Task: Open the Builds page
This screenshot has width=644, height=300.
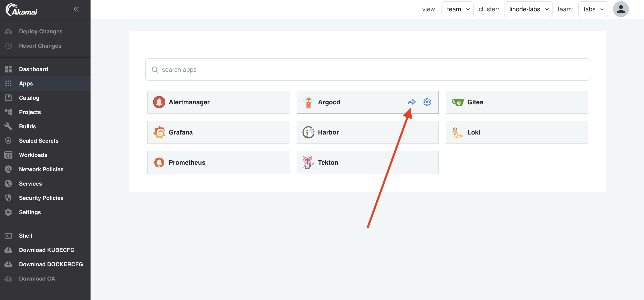Action: (45, 126)
